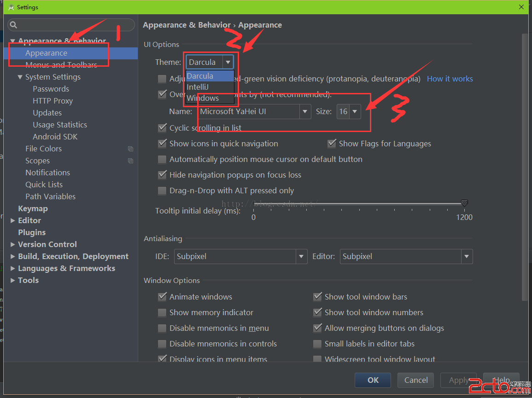
Task: Enable Disable mnemonics in menu checkbox
Action: click(x=162, y=328)
